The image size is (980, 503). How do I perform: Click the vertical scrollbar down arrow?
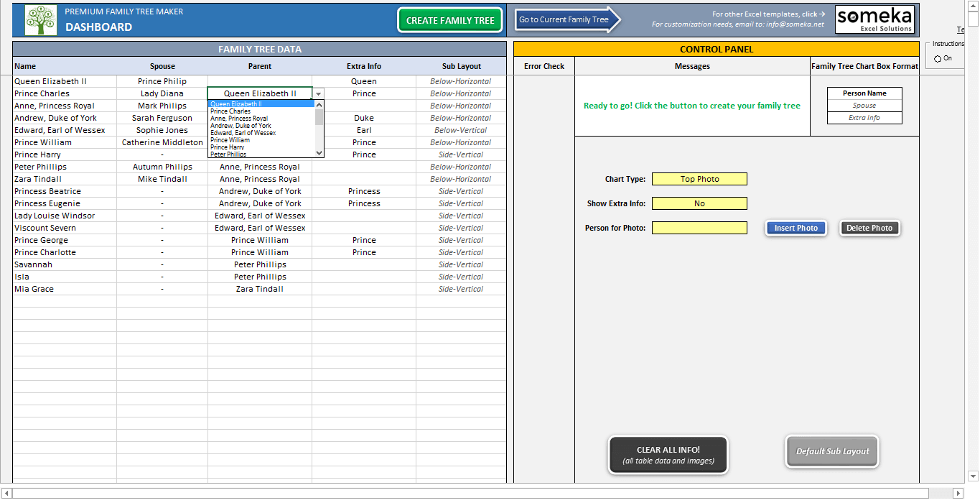[974, 476]
